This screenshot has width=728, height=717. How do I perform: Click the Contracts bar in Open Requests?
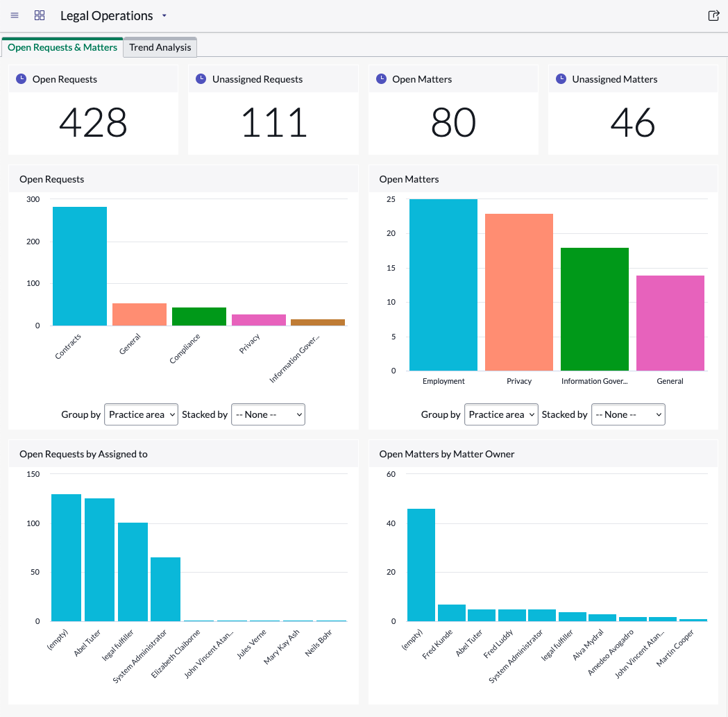click(x=80, y=266)
